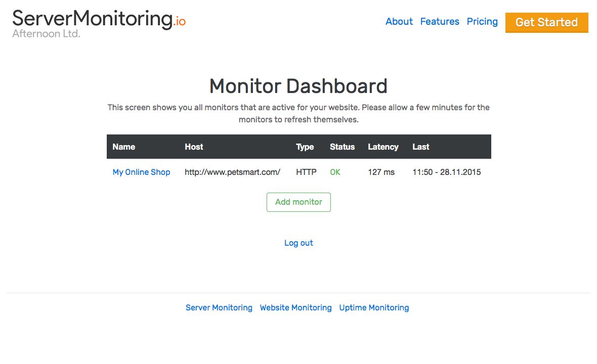Sort monitors by the Latency column
Viewport: 597px width, 364px height.
point(383,147)
